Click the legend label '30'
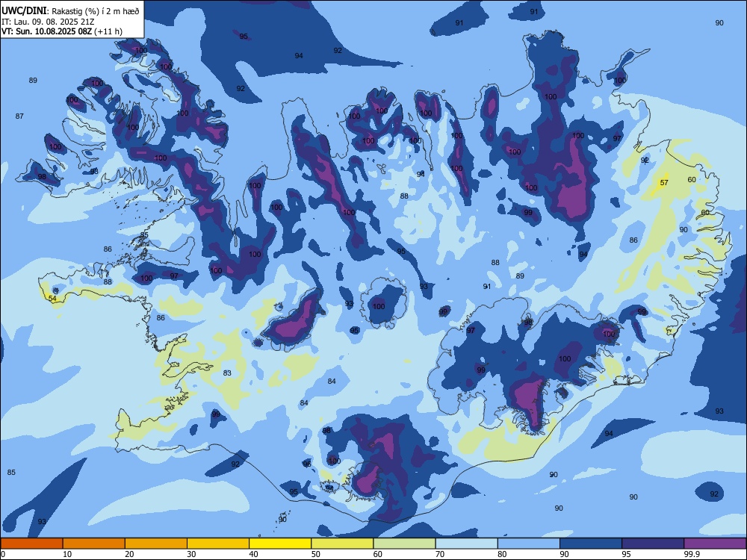Viewport: 747px width, 560px height. point(191,554)
